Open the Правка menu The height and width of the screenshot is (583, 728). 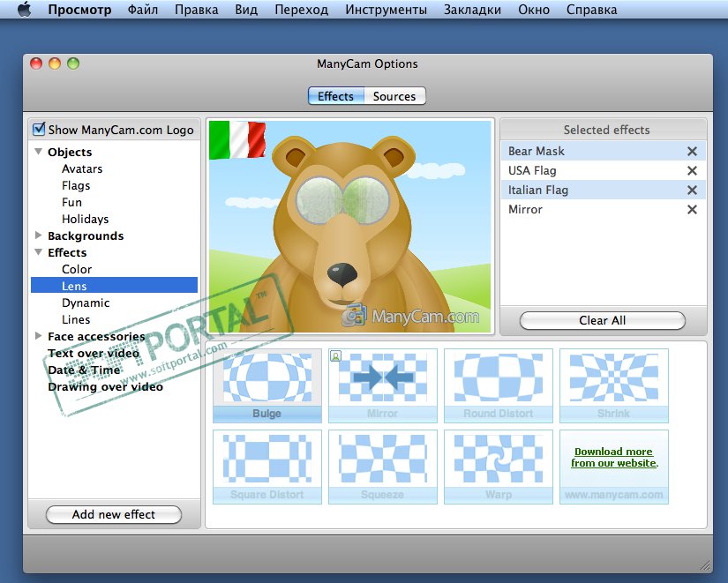(197, 10)
